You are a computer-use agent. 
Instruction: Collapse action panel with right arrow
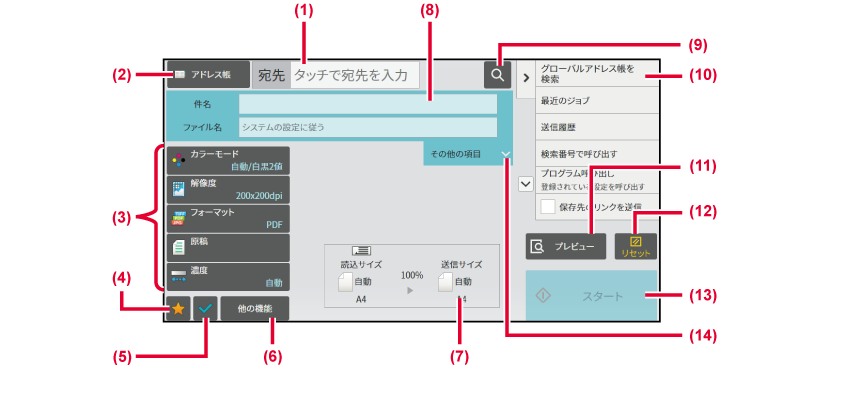(x=526, y=78)
